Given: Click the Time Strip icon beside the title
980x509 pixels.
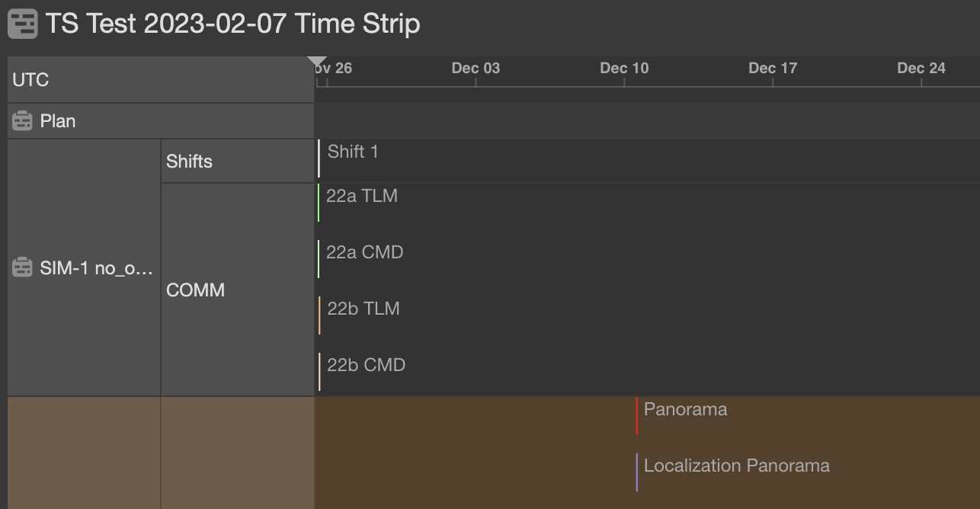Looking at the screenshot, I should [23, 24].
